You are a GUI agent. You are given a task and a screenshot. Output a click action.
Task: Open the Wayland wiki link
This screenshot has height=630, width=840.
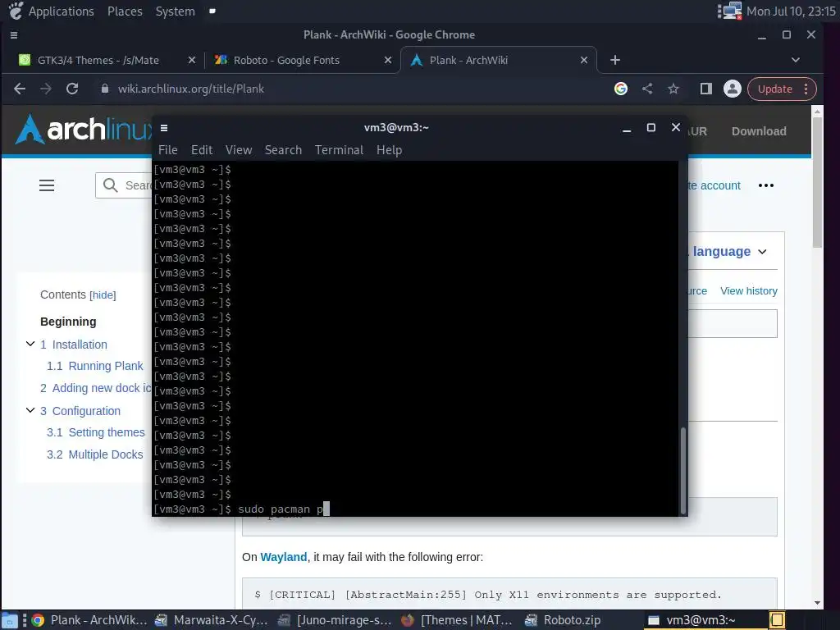click(283, 557)
